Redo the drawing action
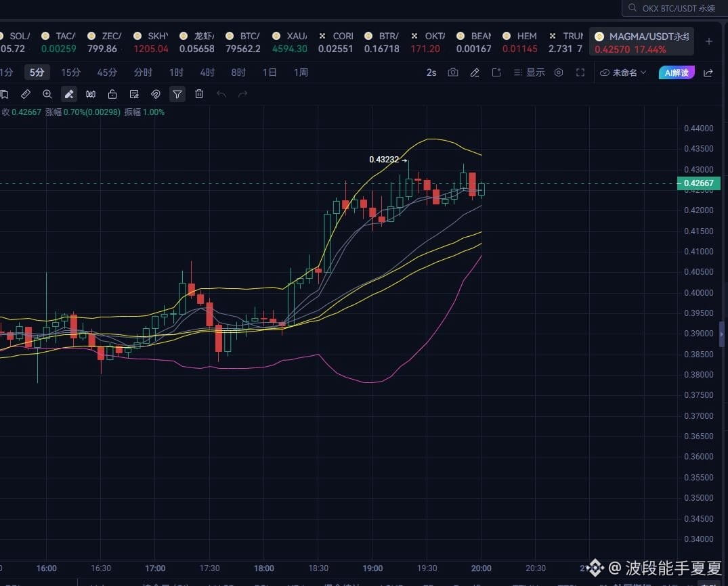This screenshot has height=586, width=728. [243, 94]
